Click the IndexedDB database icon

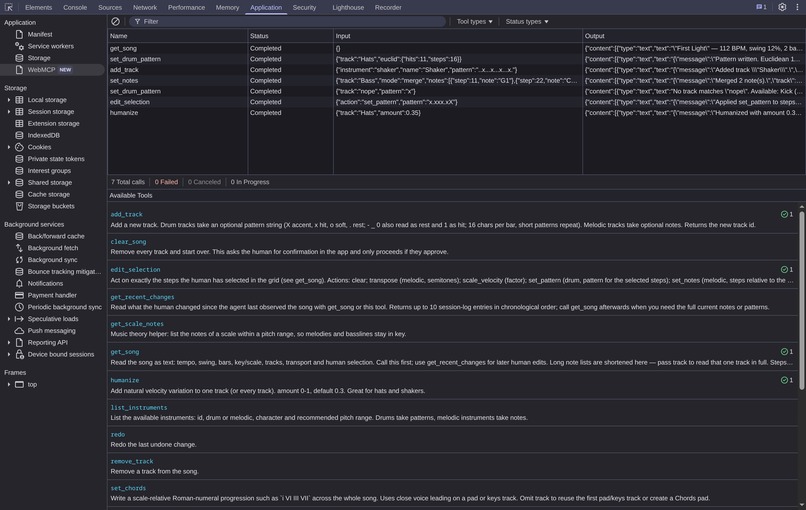19,135
